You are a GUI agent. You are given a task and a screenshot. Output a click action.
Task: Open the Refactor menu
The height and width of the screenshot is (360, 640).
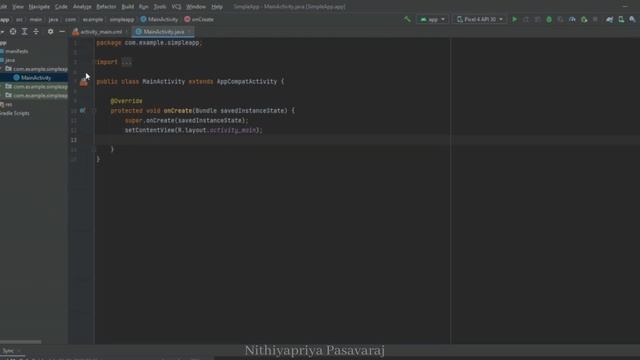coord(106,7)
